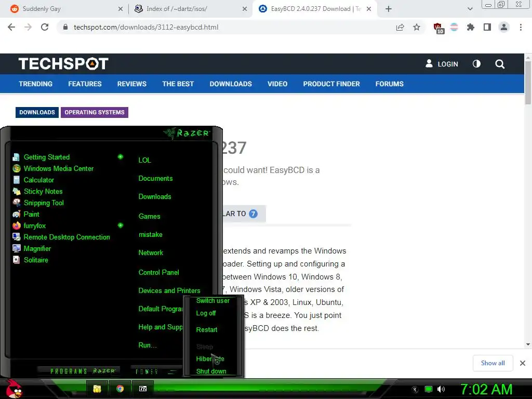This screenshot has height=399, width=532.
Task: Click the volume speaker tray icon
Action: (x=441, y=389)
